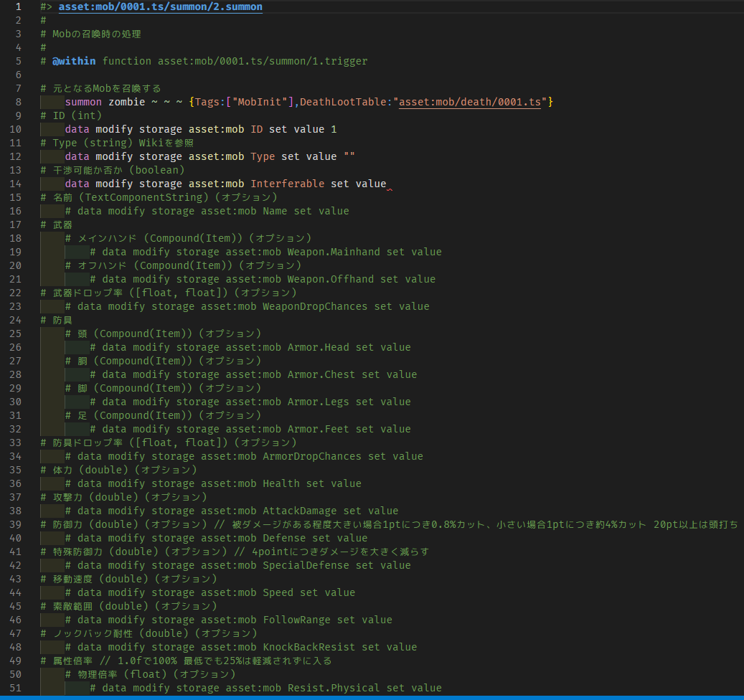Click 'SpecialDefense' on line 42
744x700 pixels.
click(306, 565)
